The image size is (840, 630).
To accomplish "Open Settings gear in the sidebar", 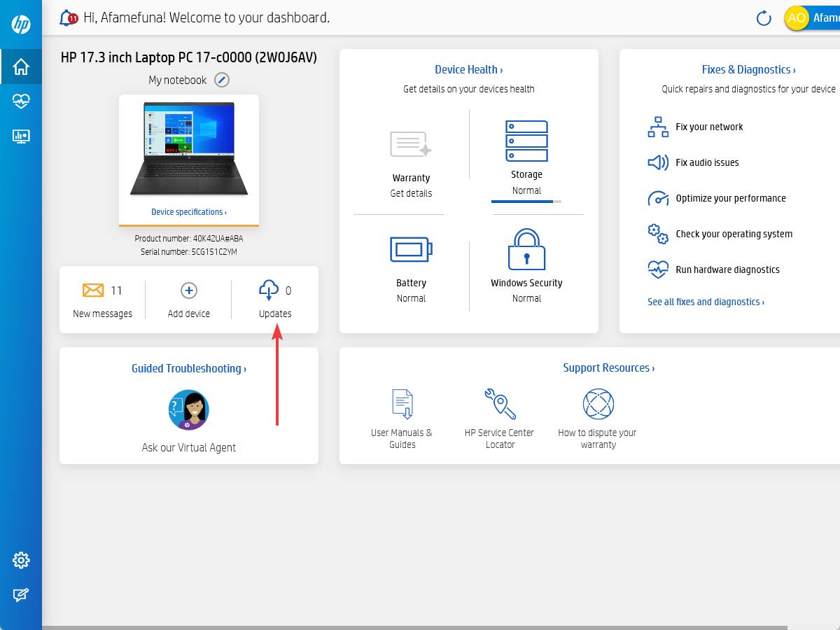I will click(21, 560).
